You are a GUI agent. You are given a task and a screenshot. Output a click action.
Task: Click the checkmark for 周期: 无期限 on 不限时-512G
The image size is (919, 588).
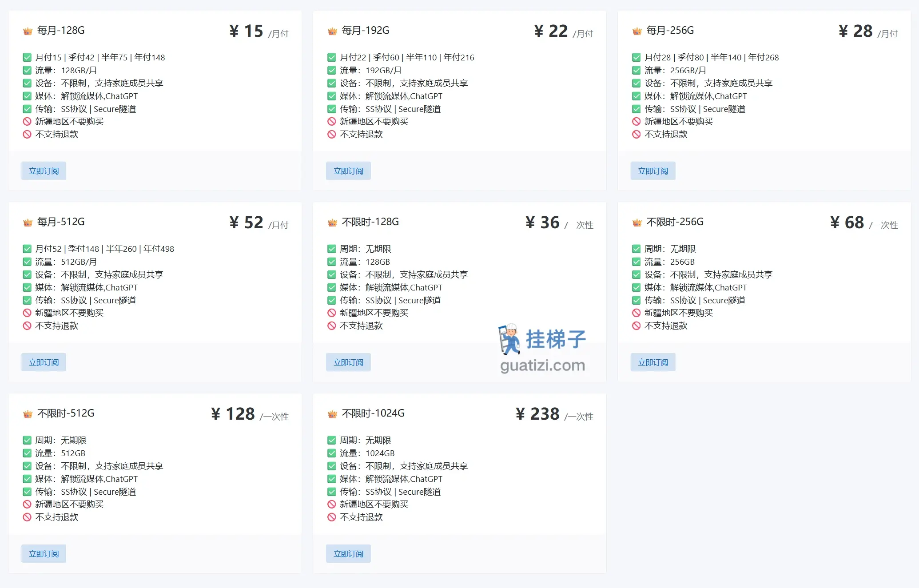click(x=27, y=440)
